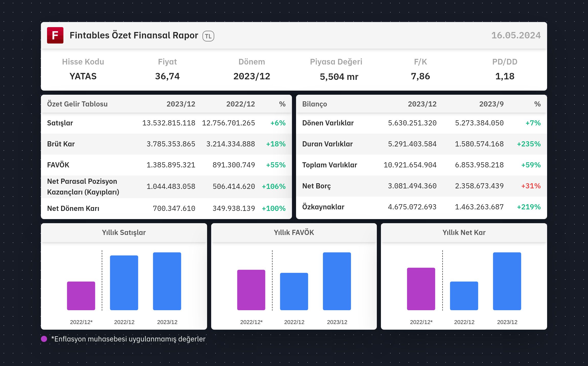This screenshot has height=366, width=588.
Task: Click the period value 2023/12 under Dönem
Action: (x=252, y=76)
